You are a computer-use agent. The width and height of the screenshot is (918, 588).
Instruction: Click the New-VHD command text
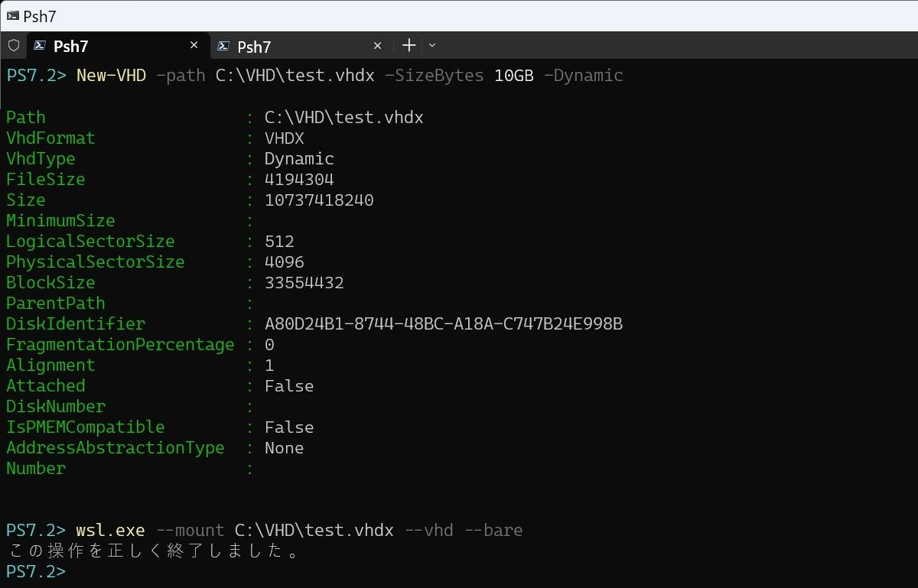[111, 75]
